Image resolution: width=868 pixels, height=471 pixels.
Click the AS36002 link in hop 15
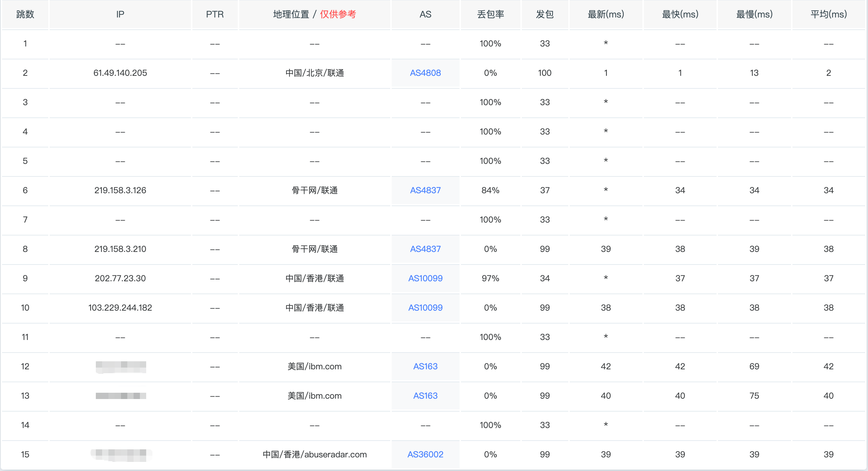[x=425, y=455]
